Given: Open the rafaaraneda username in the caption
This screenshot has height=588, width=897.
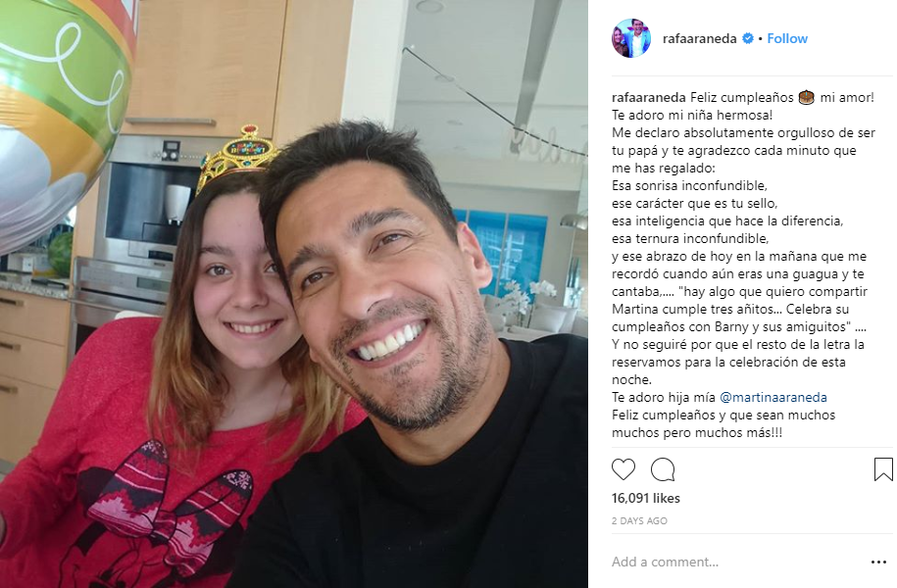Looking at the screenshot, I should (649, 97).
